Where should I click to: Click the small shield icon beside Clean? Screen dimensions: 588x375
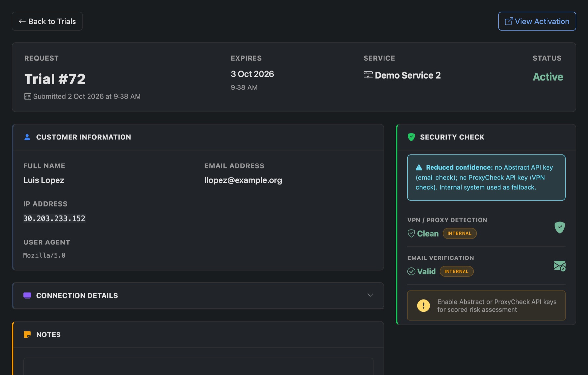(411, 233)
